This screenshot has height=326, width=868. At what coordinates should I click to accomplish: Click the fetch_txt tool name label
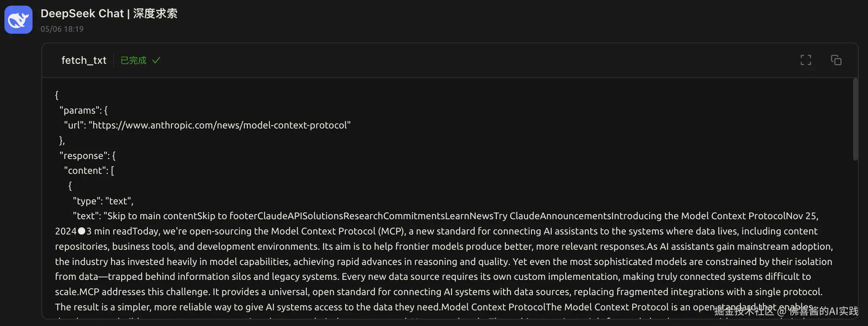[x=84, y=60]
